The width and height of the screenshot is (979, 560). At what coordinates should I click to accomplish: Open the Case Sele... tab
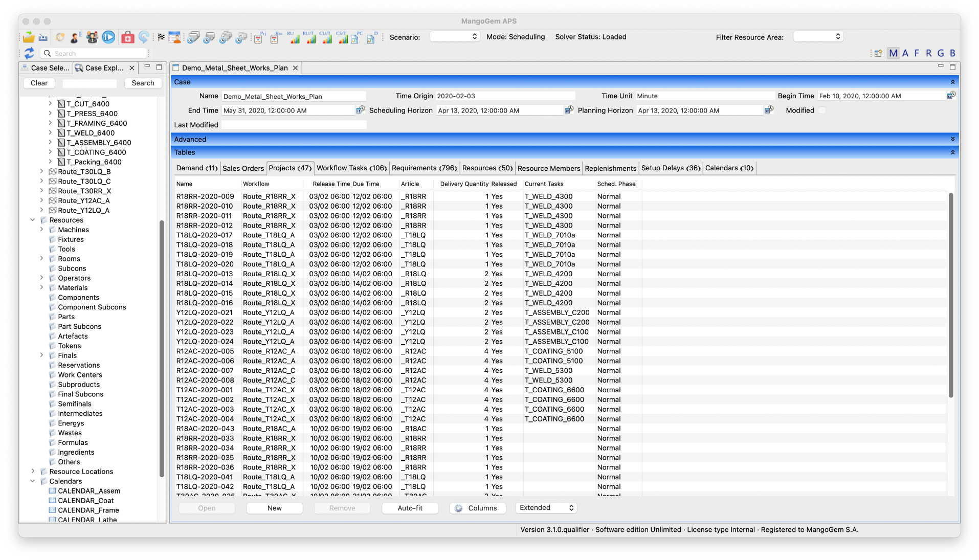tap(47, 68)
